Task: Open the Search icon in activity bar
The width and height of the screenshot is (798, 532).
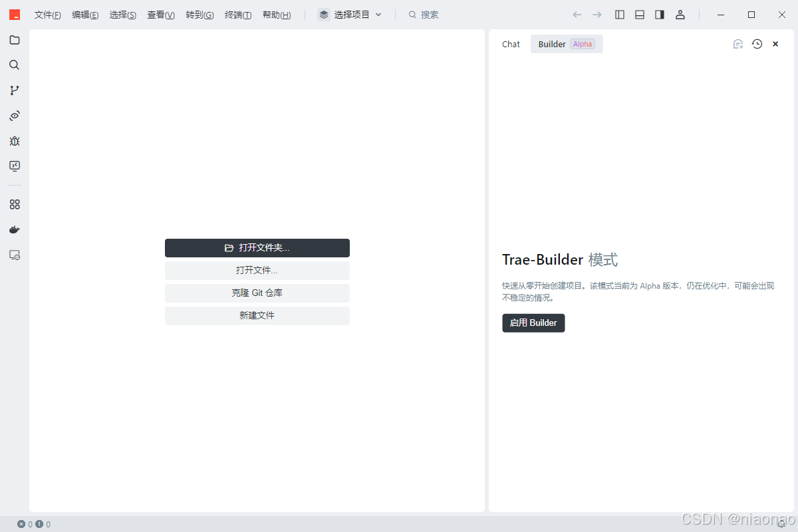Action: (15, 65)
